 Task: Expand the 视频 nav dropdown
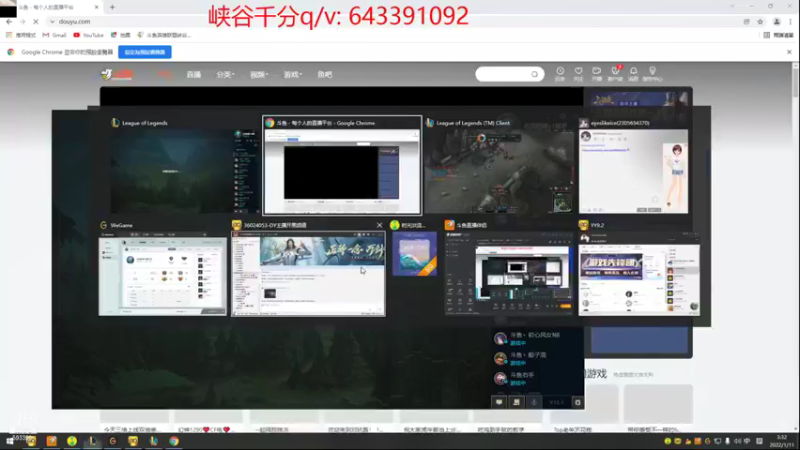pos(259,74)
